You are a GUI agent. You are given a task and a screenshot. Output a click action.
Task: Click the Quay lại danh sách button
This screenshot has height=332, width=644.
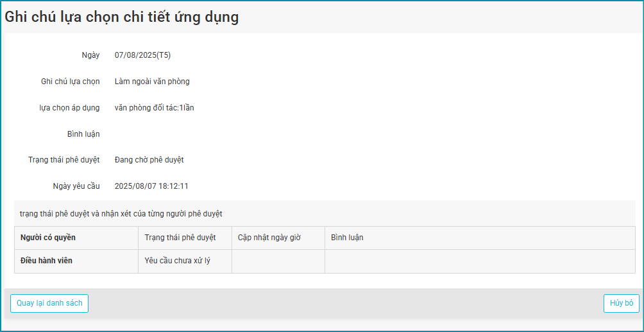[x=49, y=303]
